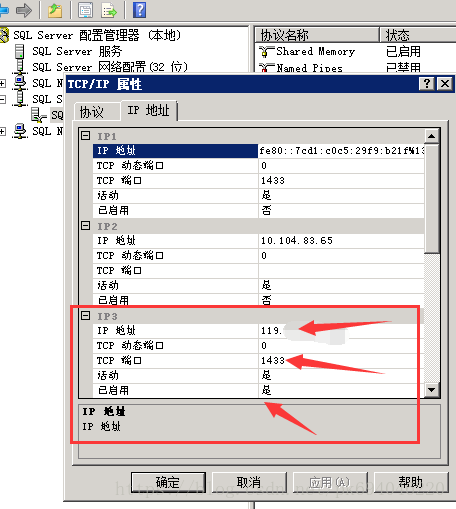Collapse the IP2 section
Screen dimensions: 456x509
coord(86,226)
